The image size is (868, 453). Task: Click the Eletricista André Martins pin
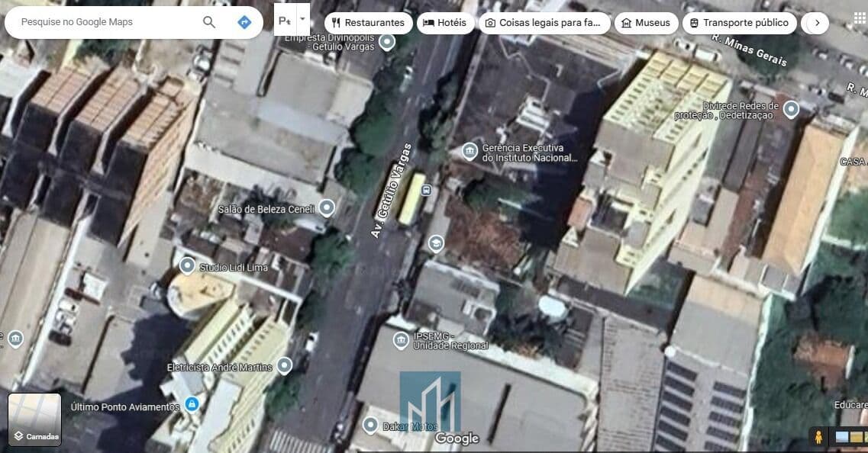(x=284, y=365)
